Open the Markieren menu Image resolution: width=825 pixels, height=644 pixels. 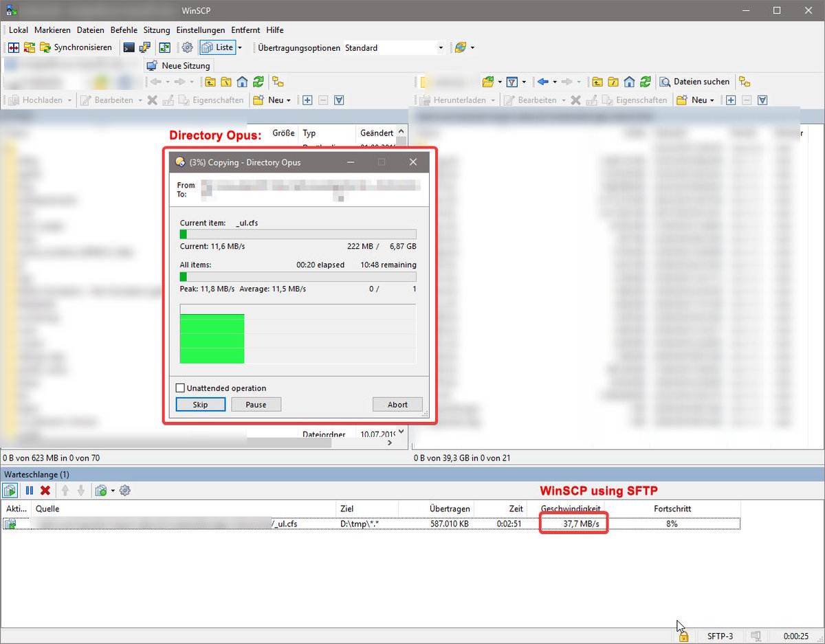click(x=53, y=30)
